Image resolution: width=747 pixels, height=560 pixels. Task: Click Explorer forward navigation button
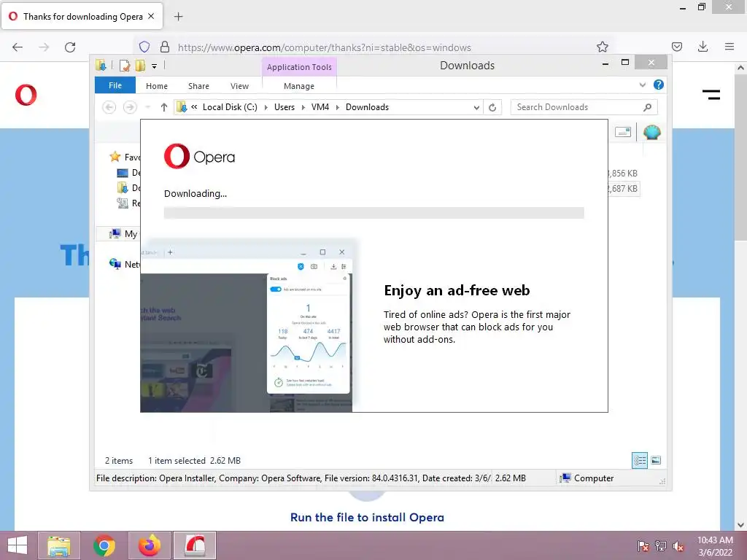tap(130, 107)
